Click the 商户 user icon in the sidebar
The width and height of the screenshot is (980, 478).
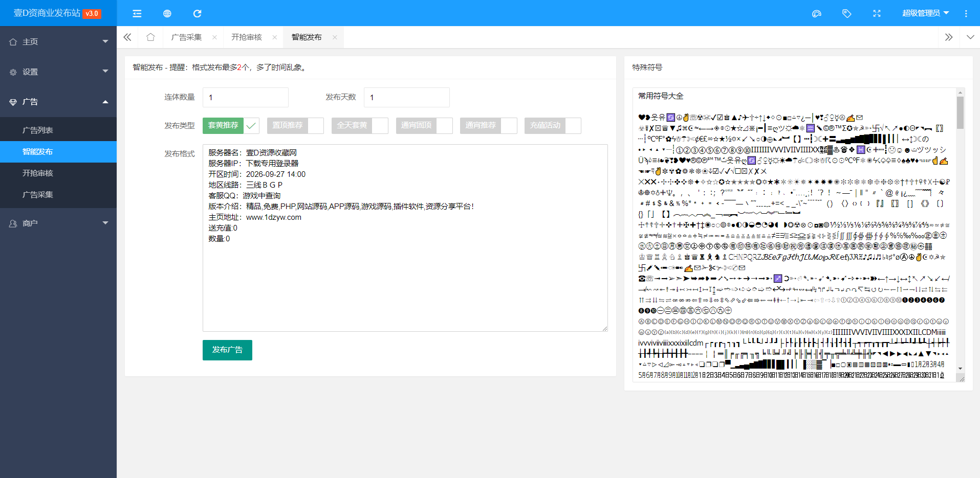coord(13,223)
